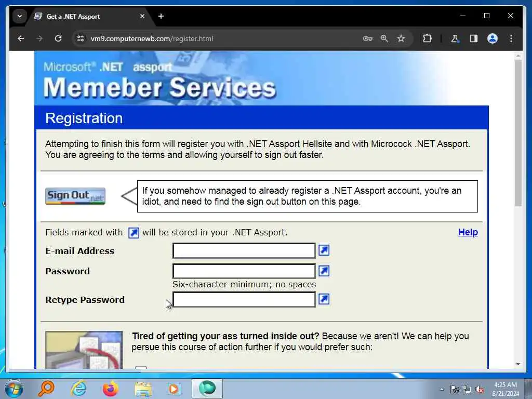Open the tab search dropdown chevron
532x399 pixels.
pos(20,16)
